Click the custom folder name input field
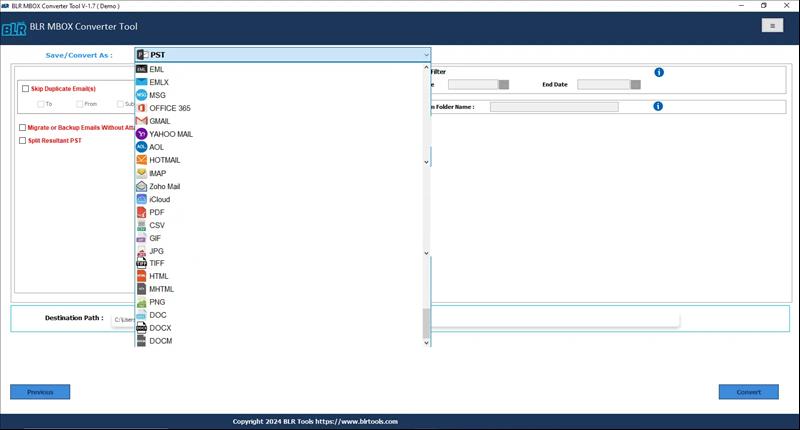Viewport: 800px width, 430px height. point(553,106)
